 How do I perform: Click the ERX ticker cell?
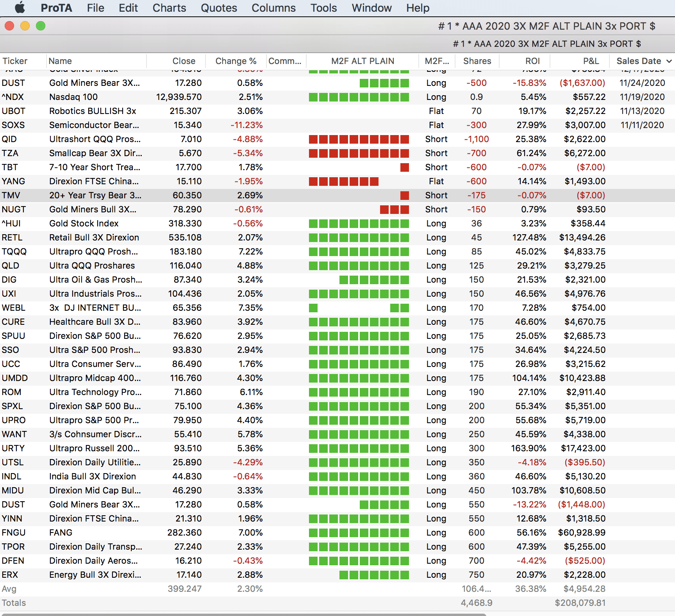click(10, 575)
